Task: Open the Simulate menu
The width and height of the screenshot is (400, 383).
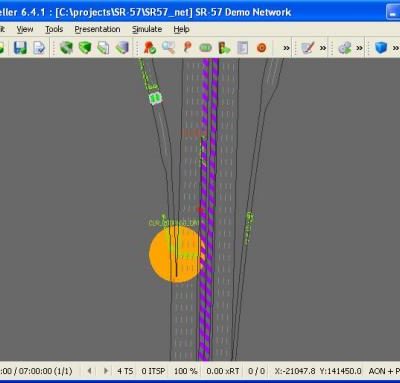Action: tap(147, 29)
